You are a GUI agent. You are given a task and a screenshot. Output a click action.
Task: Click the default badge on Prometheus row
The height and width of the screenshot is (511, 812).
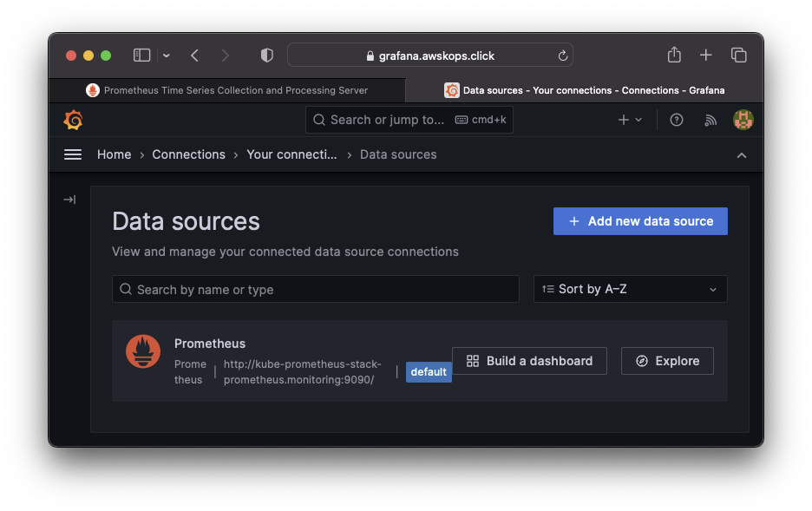[429, 371]
